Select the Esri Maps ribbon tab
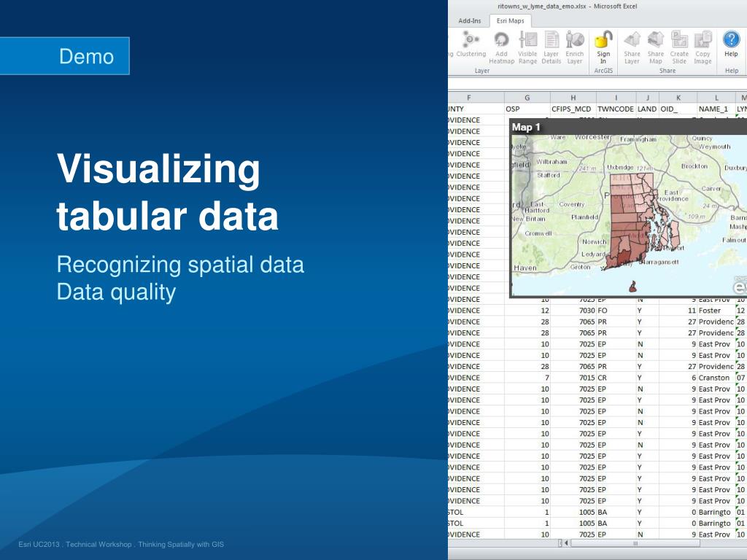The image size is (747, 560). tap(510, 20)
